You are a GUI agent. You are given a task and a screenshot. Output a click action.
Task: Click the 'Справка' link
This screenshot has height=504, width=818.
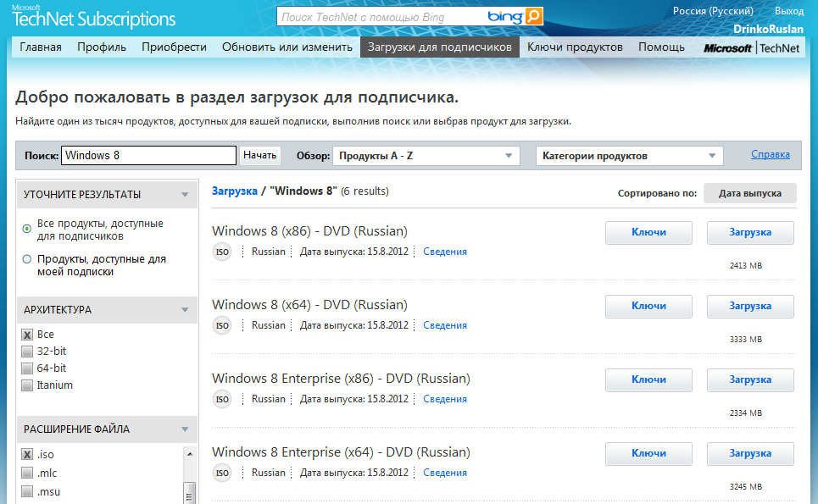click(x=771, y=154)
